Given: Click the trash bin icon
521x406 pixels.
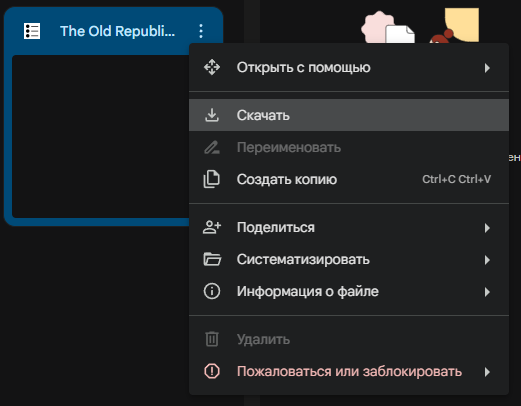Looking at the screenshot, I should (x=212, y=339).
